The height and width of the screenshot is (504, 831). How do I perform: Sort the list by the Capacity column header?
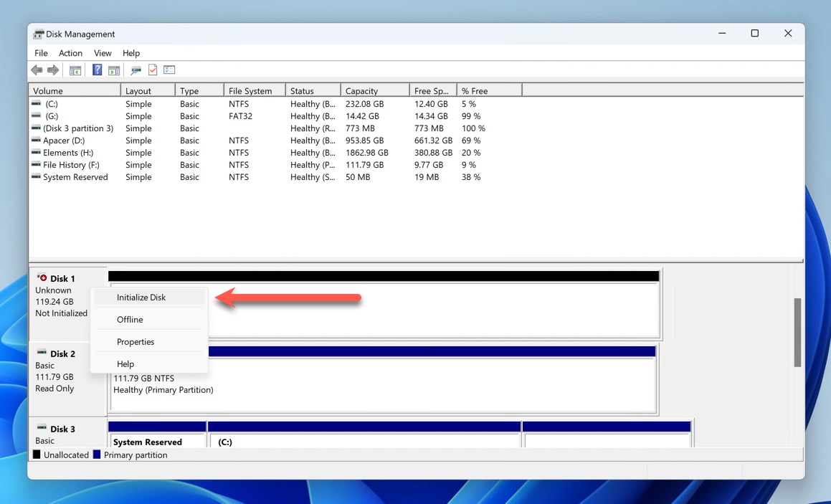click(361, 91)
